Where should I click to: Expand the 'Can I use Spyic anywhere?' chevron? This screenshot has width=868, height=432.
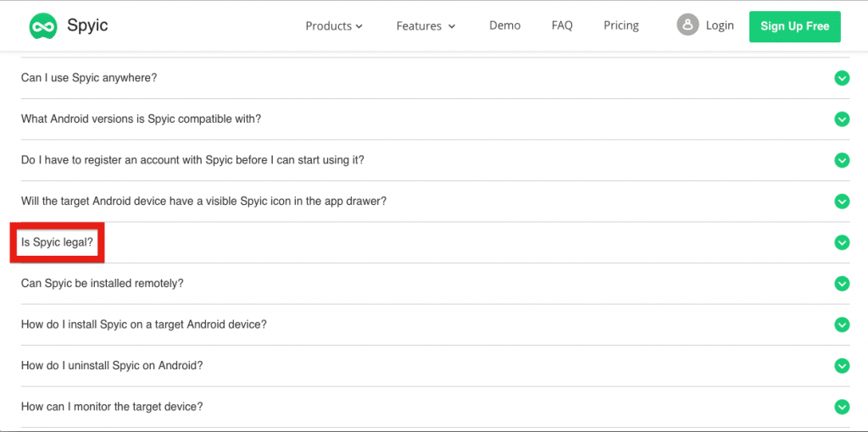click(x=842, y=78)
